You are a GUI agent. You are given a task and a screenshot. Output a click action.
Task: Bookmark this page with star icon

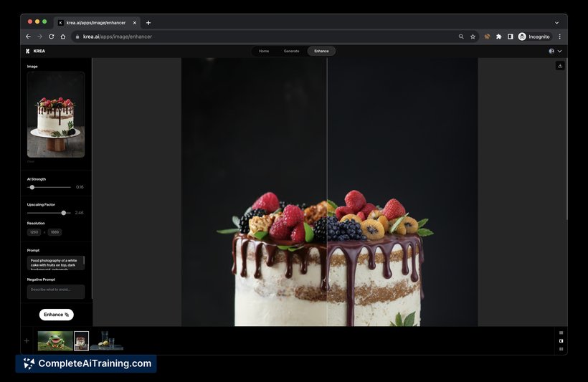(473, 37)
